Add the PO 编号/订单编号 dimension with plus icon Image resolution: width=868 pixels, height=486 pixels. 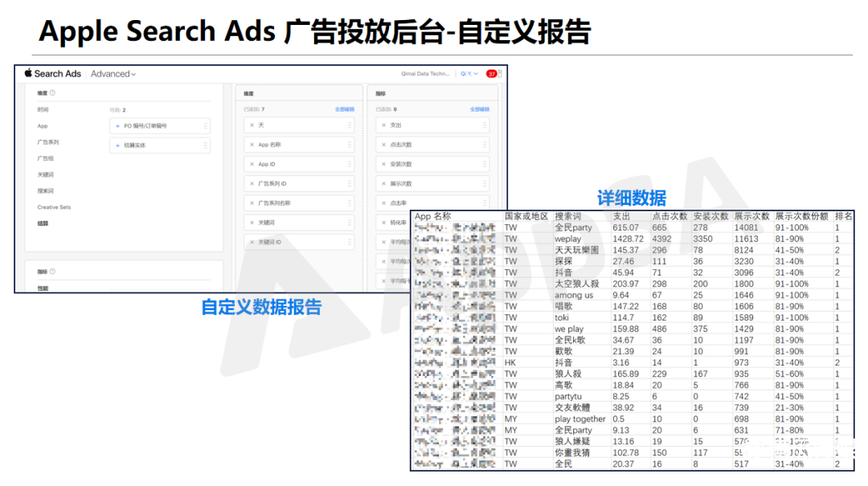pos(117,126)
